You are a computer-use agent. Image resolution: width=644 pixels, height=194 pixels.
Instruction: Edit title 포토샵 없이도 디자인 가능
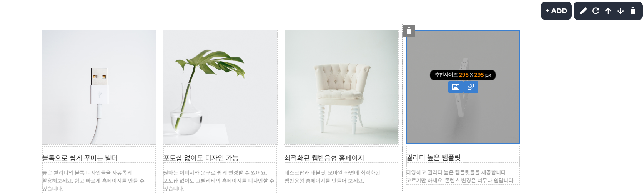coord(201,158)
